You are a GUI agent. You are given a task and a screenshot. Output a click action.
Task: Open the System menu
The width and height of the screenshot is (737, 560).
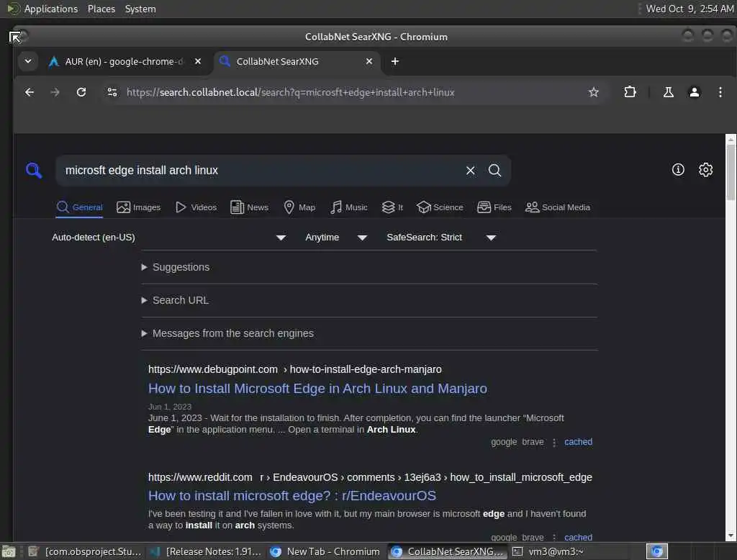(x=140, y=9)
